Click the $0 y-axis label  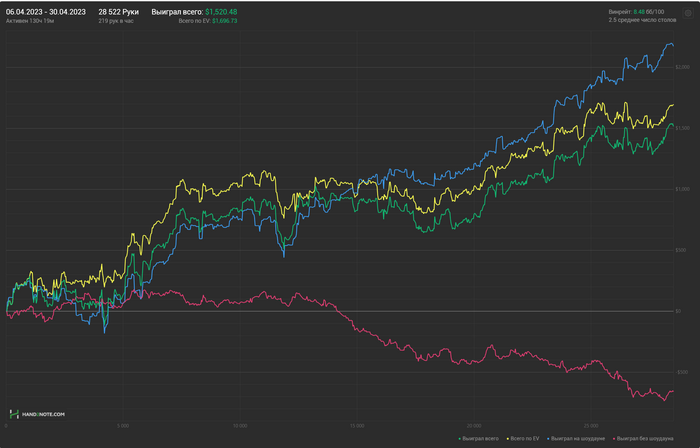click(x=678, y=311)
